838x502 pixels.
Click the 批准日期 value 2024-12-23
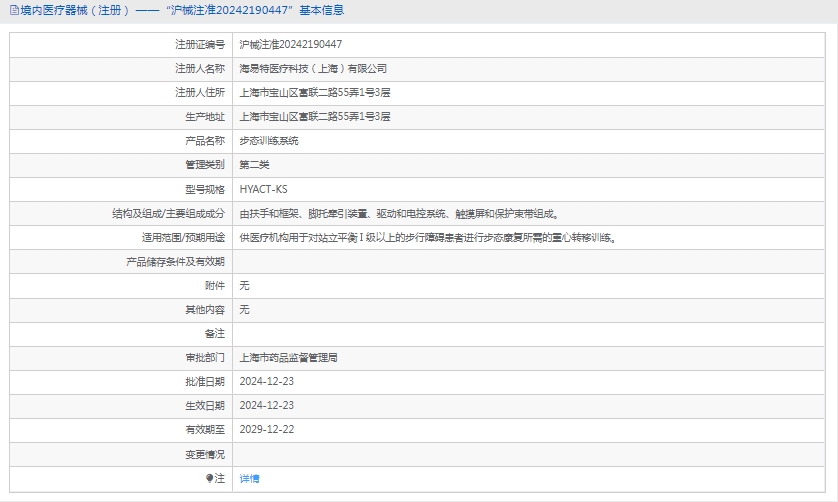(x=267, y=381)
